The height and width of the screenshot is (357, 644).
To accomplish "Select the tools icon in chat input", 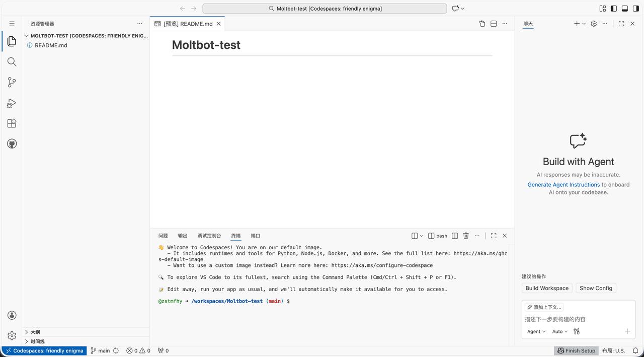I will point(576,331).
